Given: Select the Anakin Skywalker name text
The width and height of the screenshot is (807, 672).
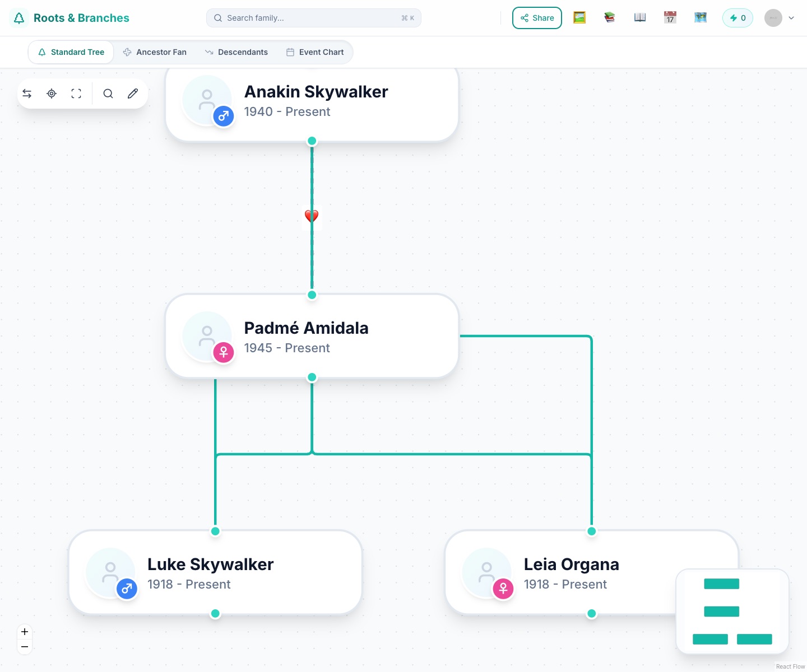Looking at the screenshot, I should coord(316,92).
